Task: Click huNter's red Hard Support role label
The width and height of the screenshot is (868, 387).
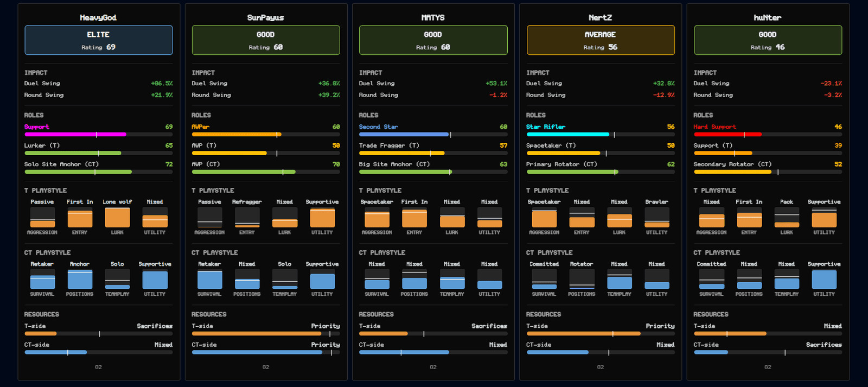Action: click(714, 127)
